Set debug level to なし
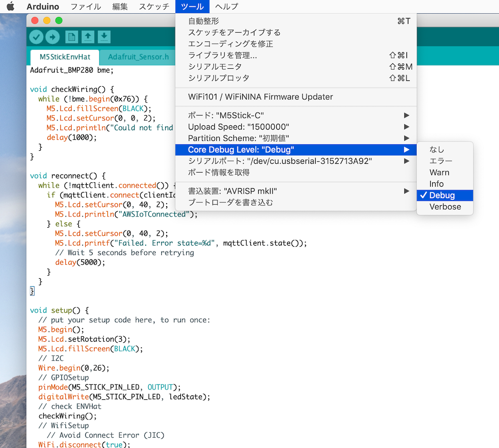 pyautogui.click(x=445, y=150)
